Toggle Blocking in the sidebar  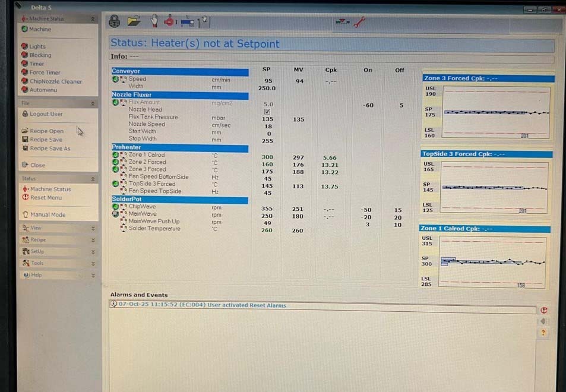tap(40, 55)
